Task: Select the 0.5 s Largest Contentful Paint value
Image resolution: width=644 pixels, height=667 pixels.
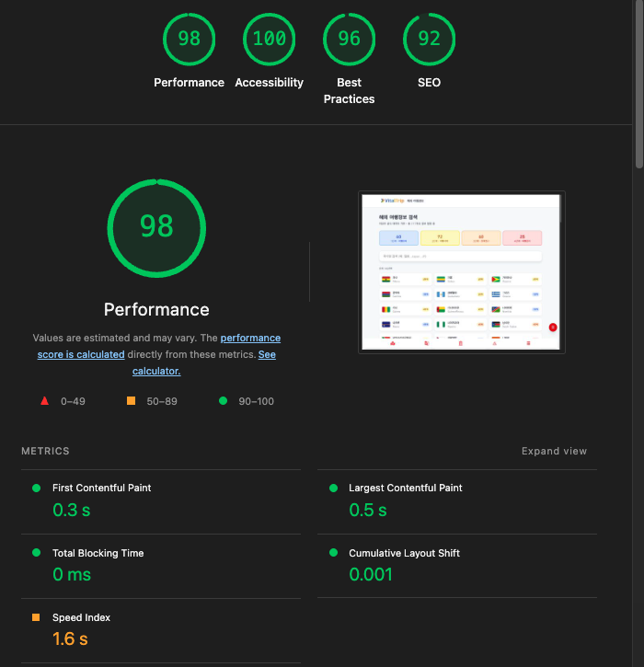Action: click(x=368, y=510)
